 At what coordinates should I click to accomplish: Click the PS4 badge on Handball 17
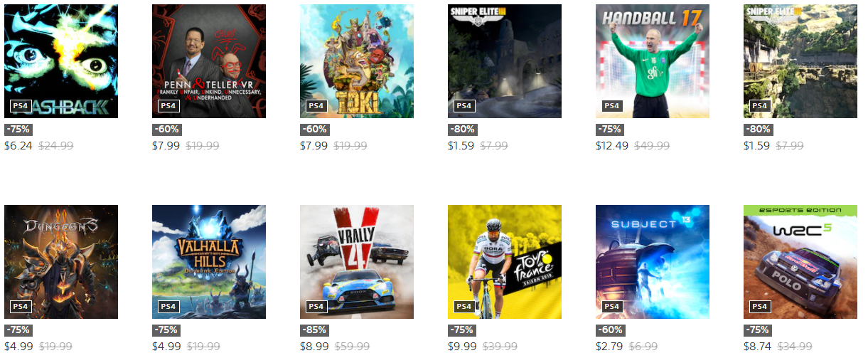tap(612, 106)
